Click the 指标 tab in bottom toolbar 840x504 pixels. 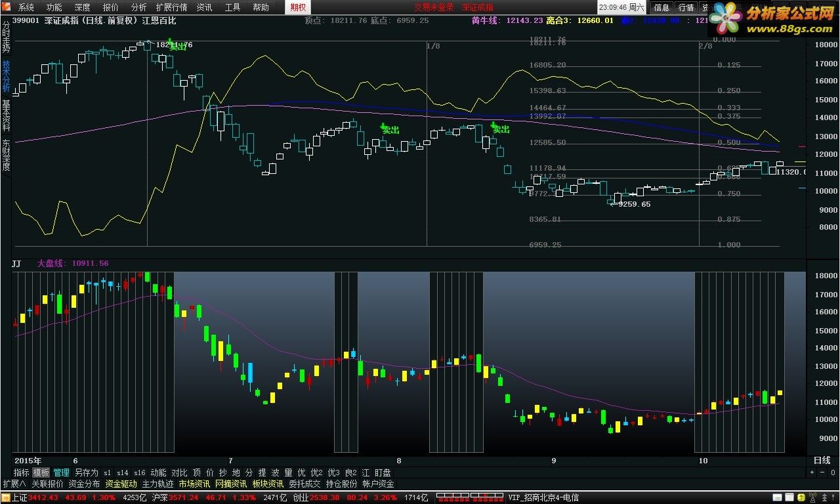click(22, 472)
